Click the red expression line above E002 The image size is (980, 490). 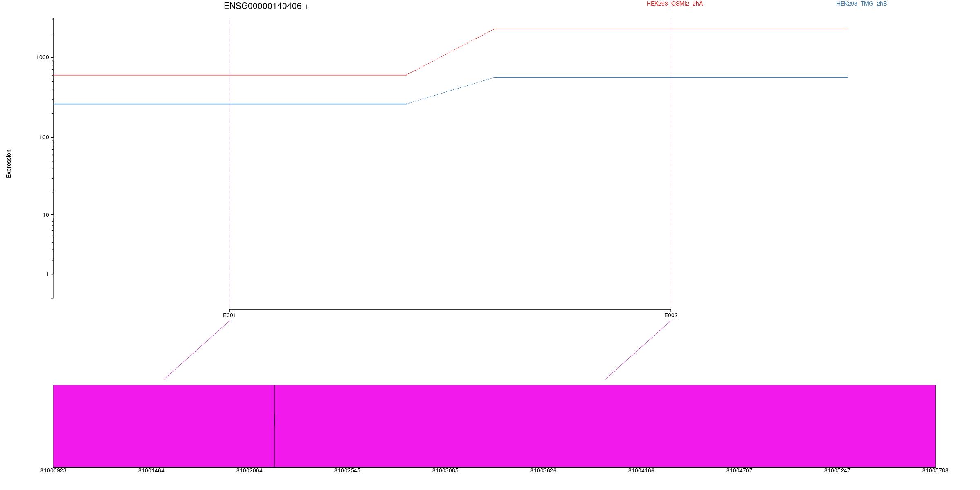pyautogui.click(x=671, y=29)
